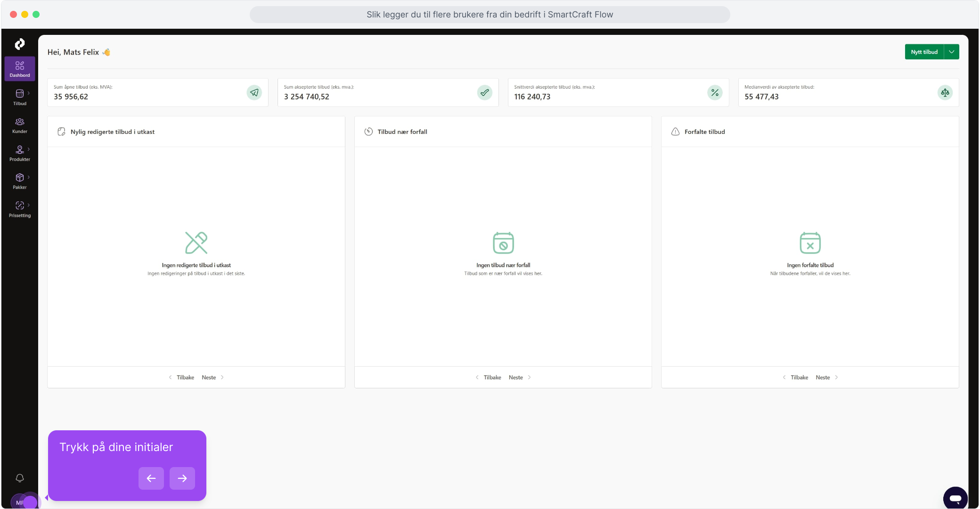Click the value 55 477,43

[x=762, y=97]
